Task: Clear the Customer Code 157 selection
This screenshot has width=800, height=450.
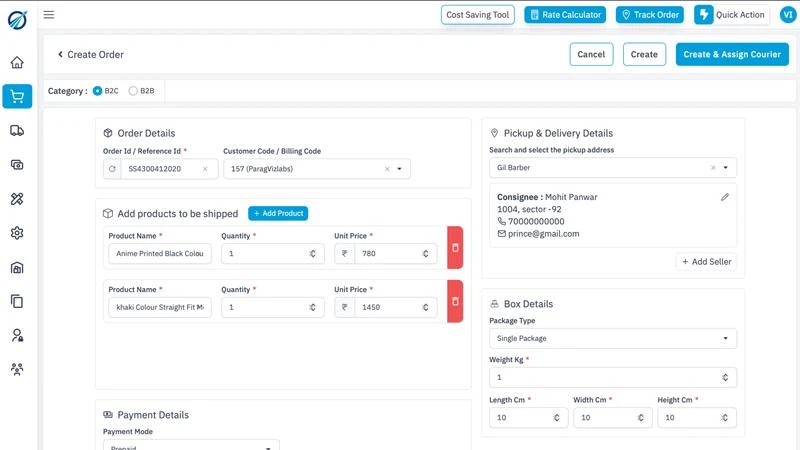Action: pyautogui.click(x=387, y=169)
